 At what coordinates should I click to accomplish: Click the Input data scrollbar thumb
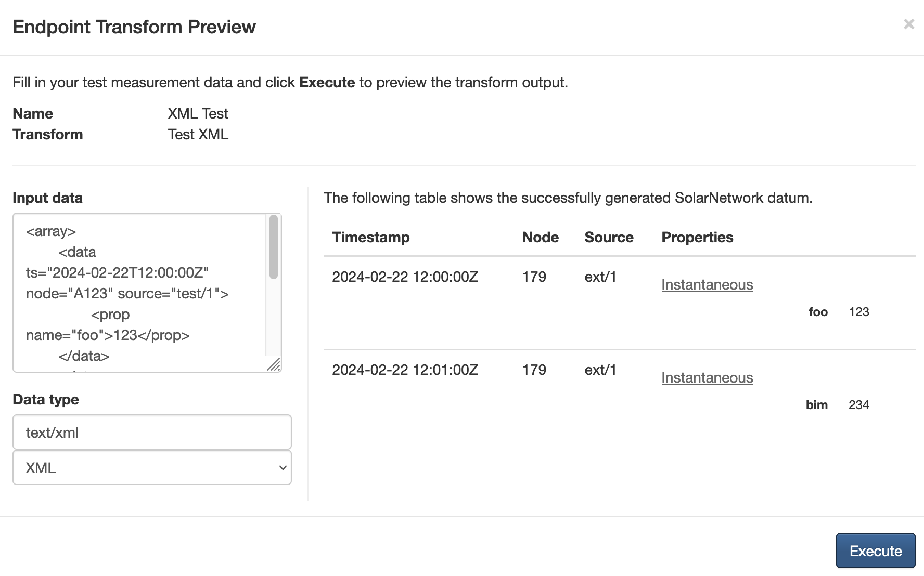click(x=274, y=247)
